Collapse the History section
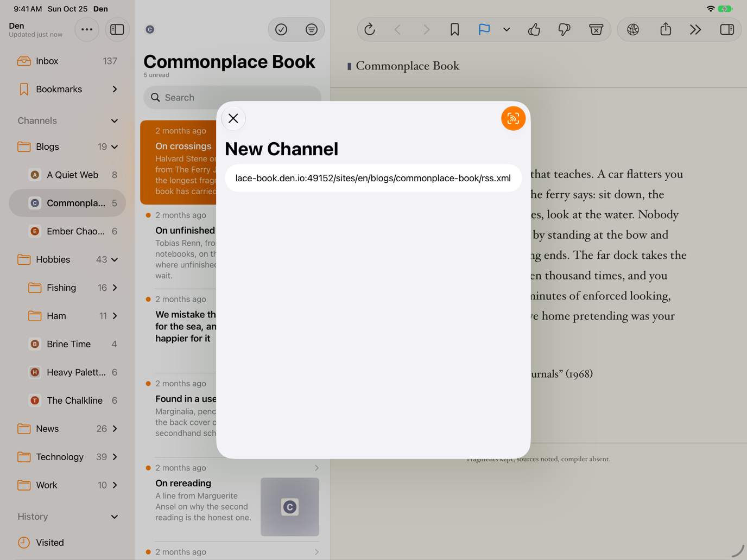Screen dimensions: 747x560 click(115, 517)
